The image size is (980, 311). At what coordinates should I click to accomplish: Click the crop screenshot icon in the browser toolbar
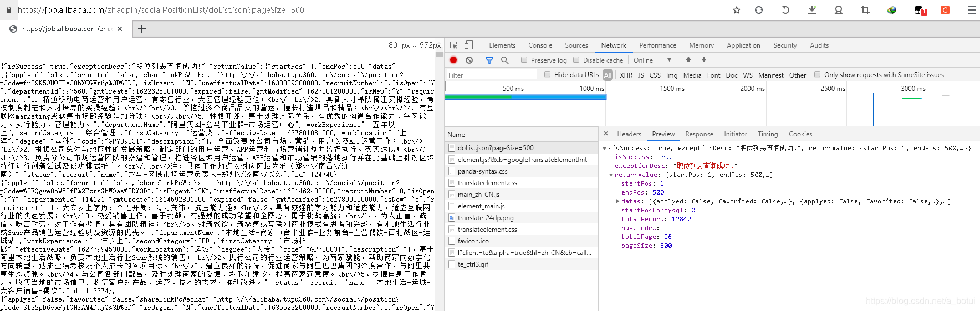point(865,10)
